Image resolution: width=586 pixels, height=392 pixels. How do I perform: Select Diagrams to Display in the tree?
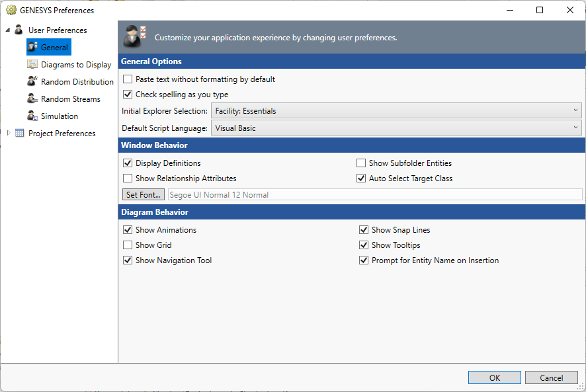click(76, 65)
